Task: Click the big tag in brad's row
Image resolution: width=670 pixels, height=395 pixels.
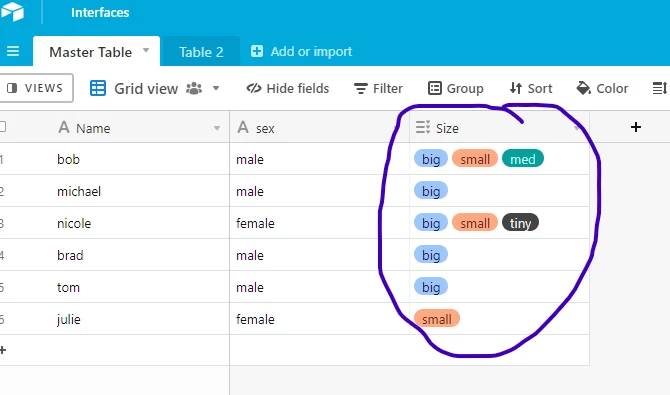Action: point(431,255)
